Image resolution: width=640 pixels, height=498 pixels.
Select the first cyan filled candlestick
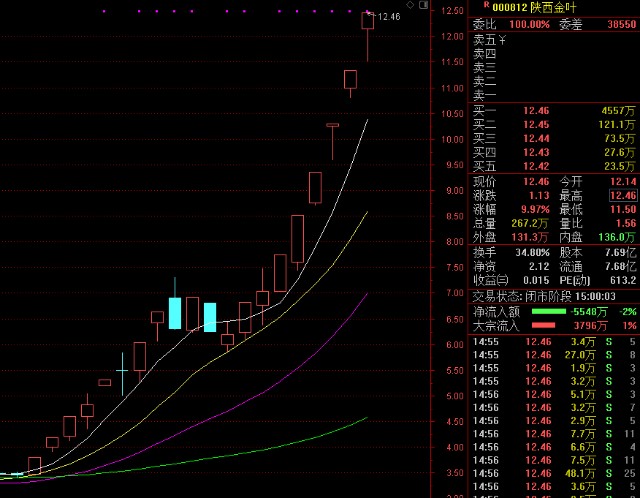(175, 313)
